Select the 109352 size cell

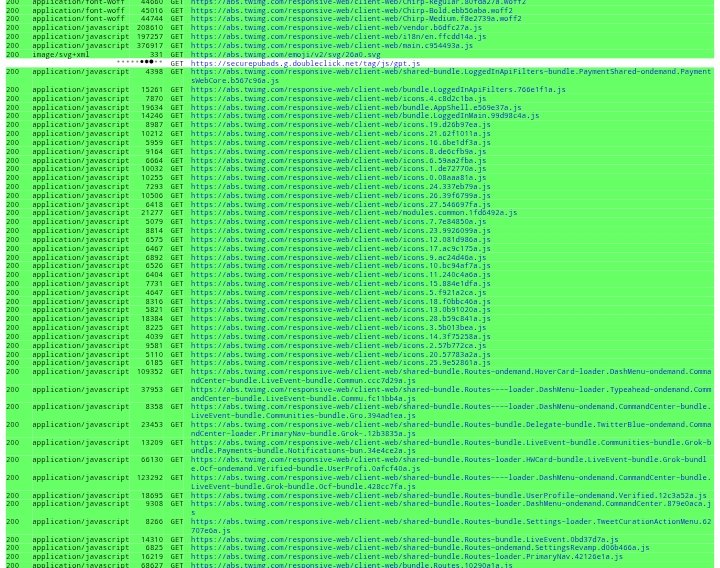coord(150,371)
